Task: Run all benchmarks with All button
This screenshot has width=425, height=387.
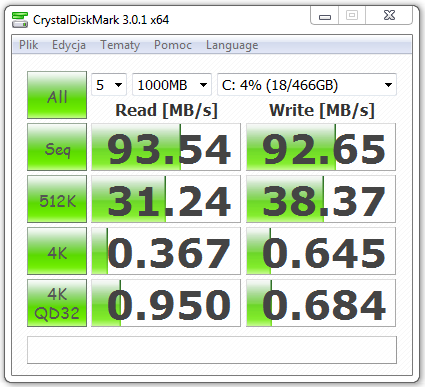Action: coord(57,95)
